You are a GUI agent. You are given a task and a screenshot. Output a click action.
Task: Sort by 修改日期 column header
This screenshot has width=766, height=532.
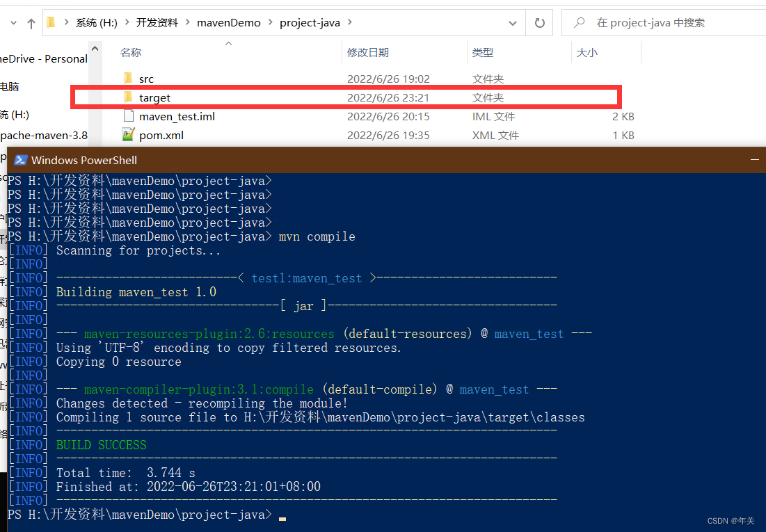click(x=368, y=52)
